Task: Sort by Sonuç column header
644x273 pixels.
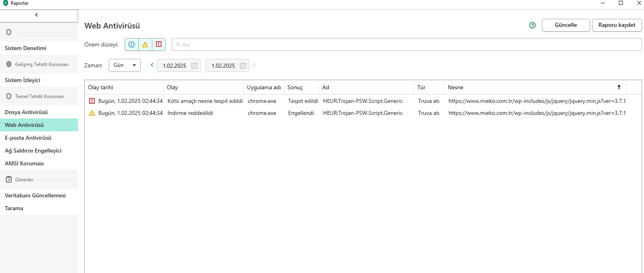Action: tap(301, 87)
